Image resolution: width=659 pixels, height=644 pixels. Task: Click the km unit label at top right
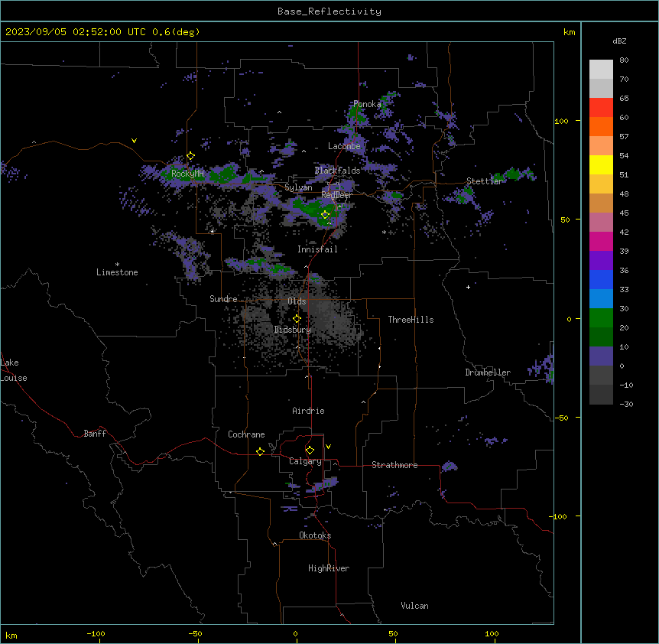point(569,32)
